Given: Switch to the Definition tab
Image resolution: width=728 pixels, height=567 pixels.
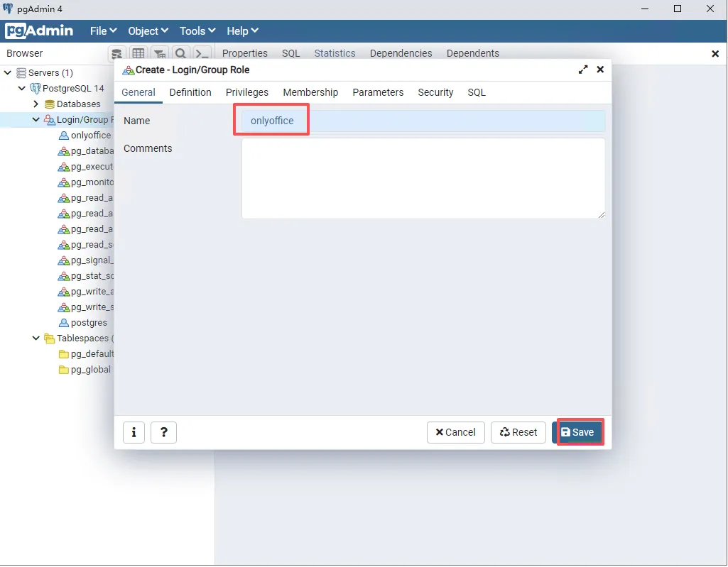Looking at the screenshot, I should point(190,92).
